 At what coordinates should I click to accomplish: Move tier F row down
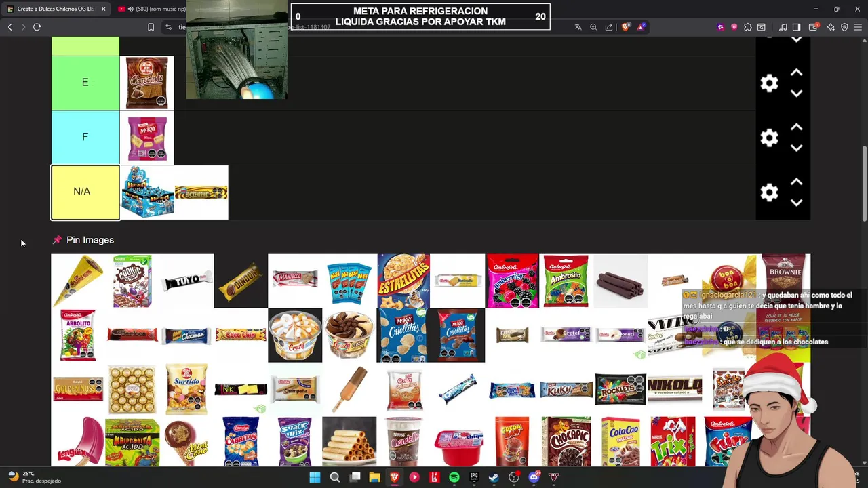pos(797,148)
